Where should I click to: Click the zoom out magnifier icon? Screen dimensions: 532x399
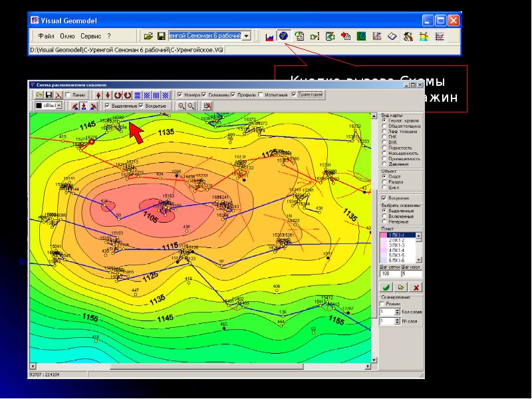pos(191,106)
